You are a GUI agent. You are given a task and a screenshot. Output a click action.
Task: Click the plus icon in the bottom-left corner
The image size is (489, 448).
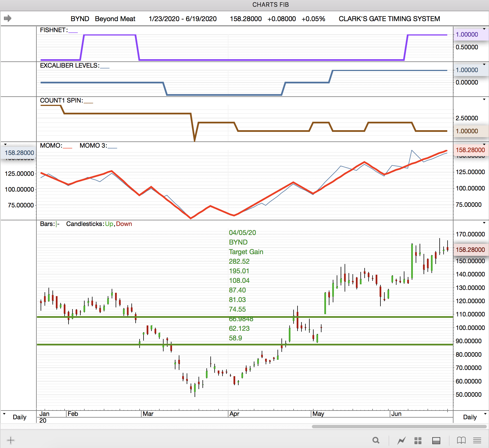[10, 440]
